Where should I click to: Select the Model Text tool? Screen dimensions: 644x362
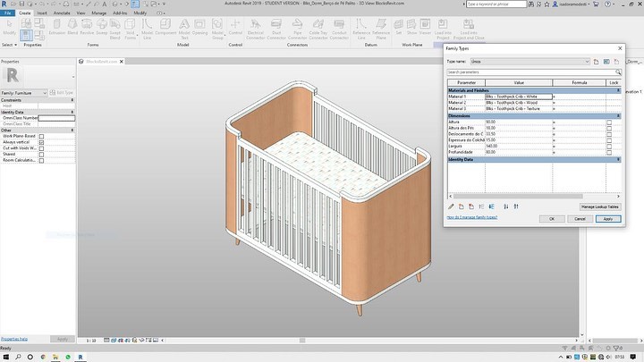tap(184, 29)
